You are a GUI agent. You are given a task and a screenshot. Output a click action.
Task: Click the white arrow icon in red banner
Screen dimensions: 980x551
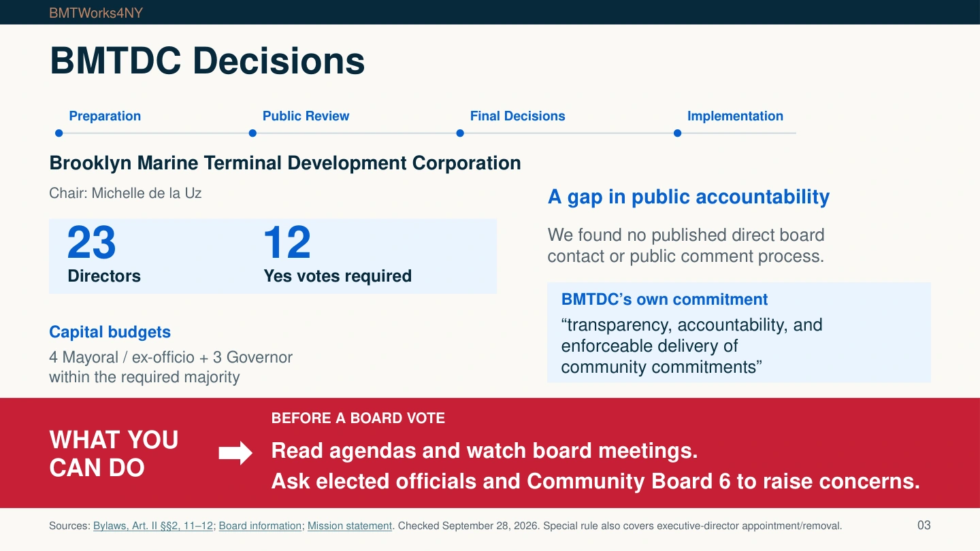tap(235, 454)
